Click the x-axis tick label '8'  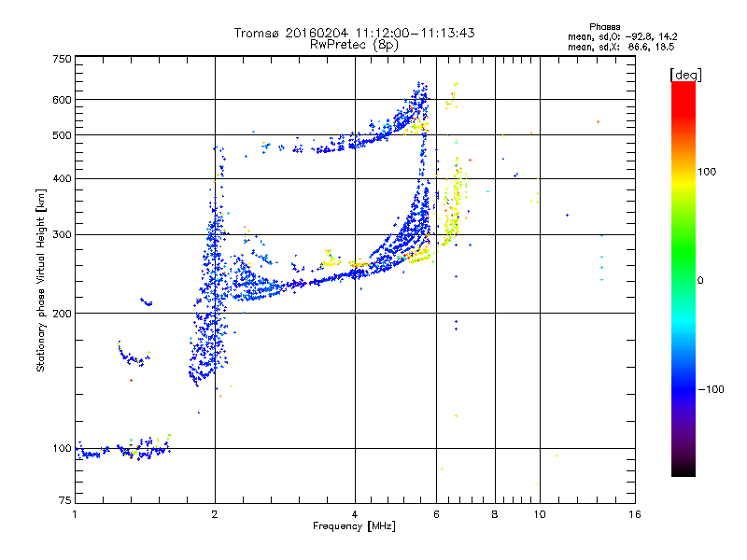495,514
